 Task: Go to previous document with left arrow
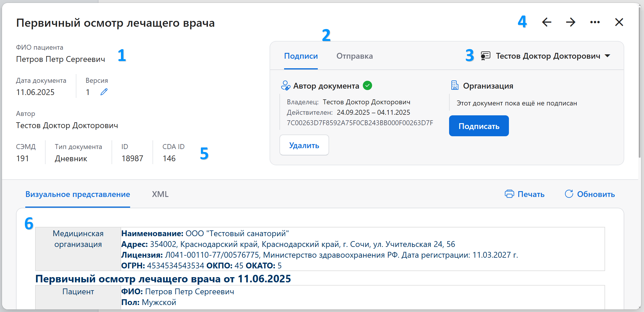546,22
